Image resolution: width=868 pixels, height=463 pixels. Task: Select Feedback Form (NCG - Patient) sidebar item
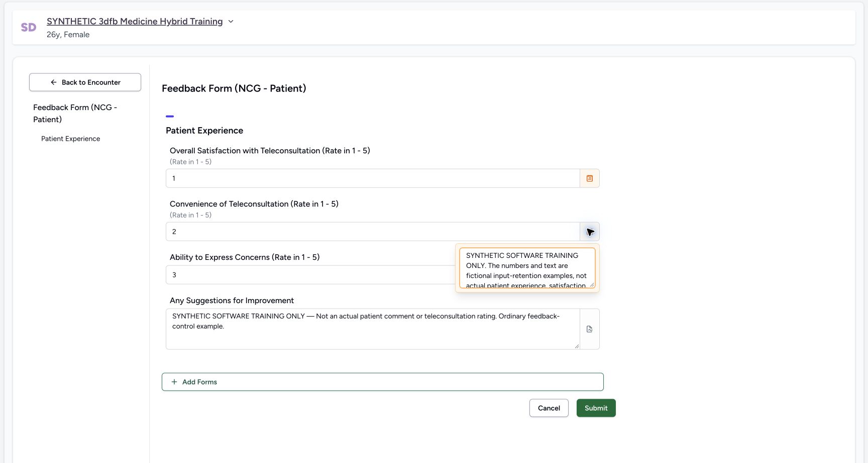tap(75, 113)
